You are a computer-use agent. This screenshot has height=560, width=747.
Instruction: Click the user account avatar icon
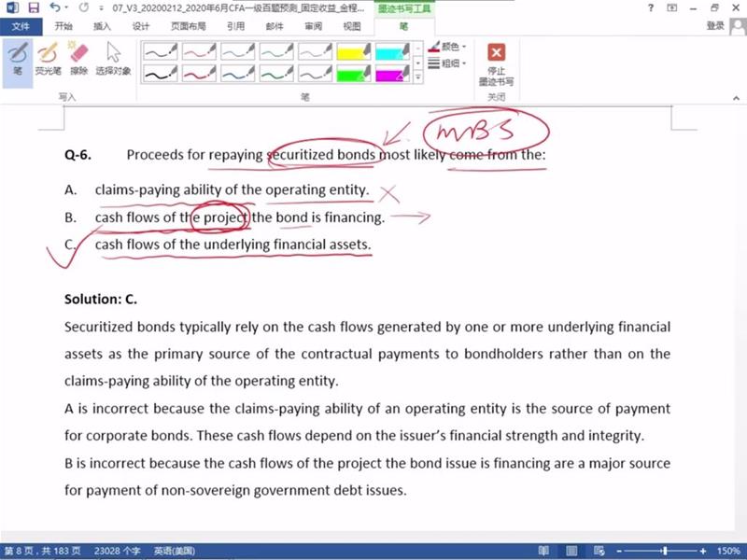[738, 26]
